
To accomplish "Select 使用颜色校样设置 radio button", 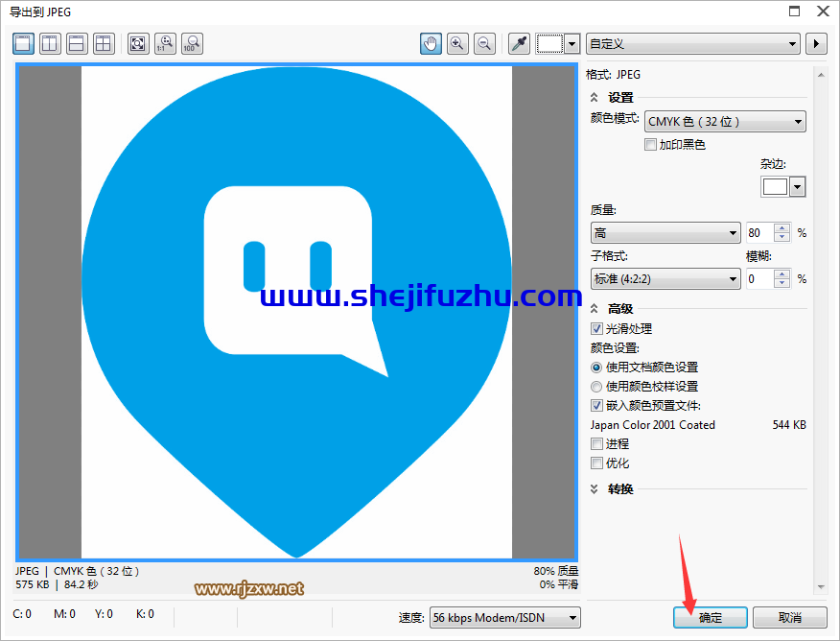I will [596, 387].
